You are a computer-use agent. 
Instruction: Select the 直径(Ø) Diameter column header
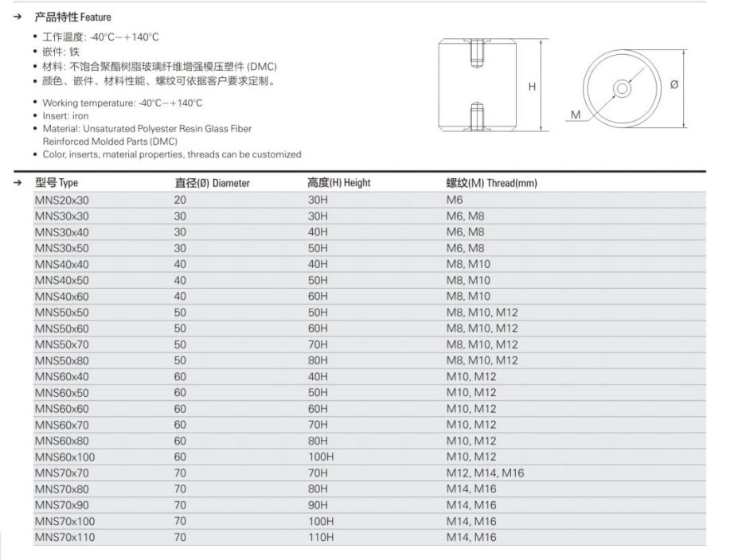click(212, 183)
